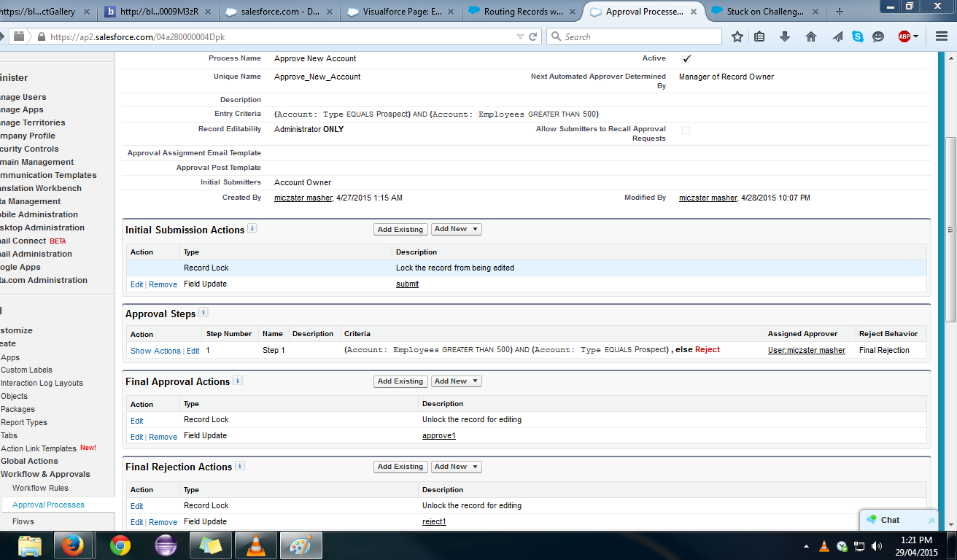
Task: Open Add New dropdown in Initial Submission Actions
Action: pos(457,229)
